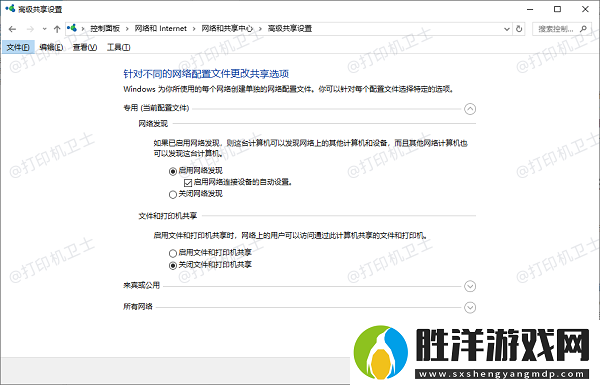Open the address bar history dropdown arrow
This screenshot has width=600, height=385.
coord(507,29)
